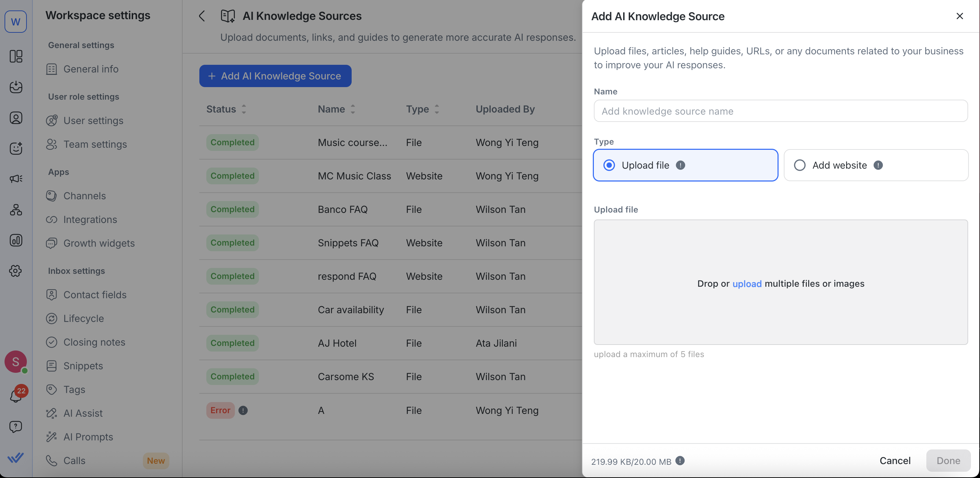Click info icon next to storage usage

coord(680,461)
